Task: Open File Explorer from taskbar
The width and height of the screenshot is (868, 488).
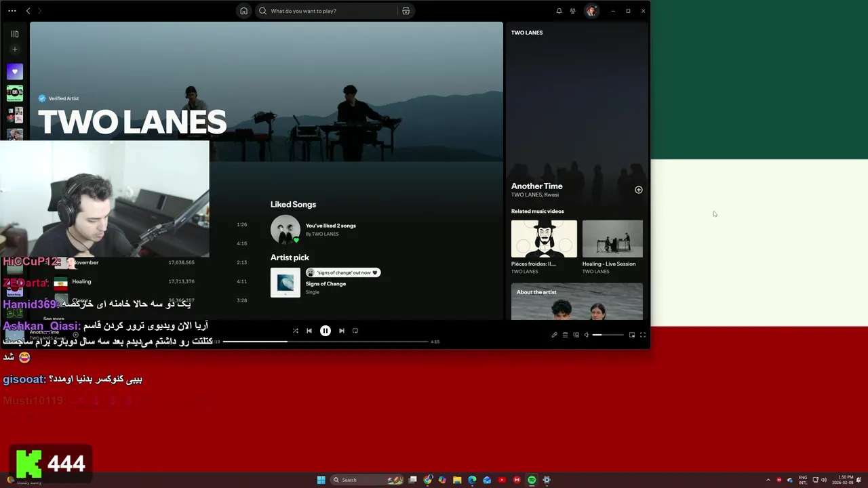Action: pyautogui.click(x=457, y=480)
